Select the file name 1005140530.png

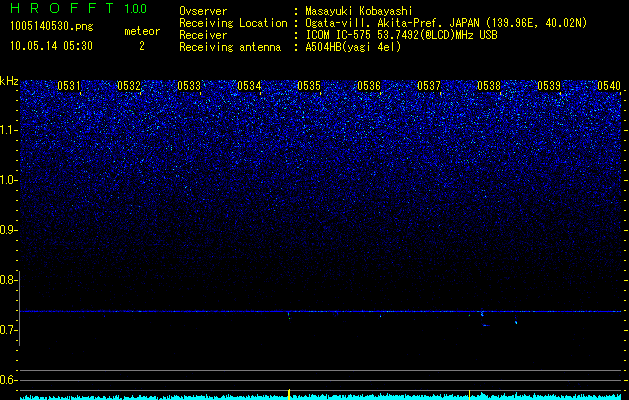point(52,27)
